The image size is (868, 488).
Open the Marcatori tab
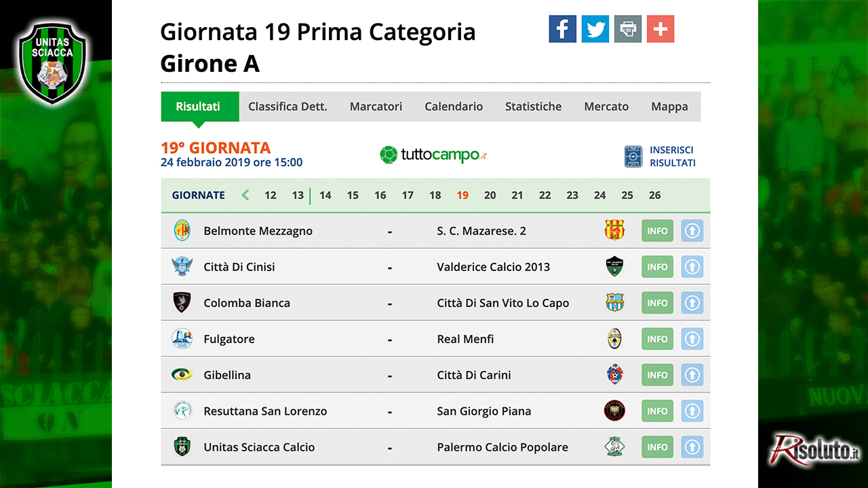tap(376, 106)
